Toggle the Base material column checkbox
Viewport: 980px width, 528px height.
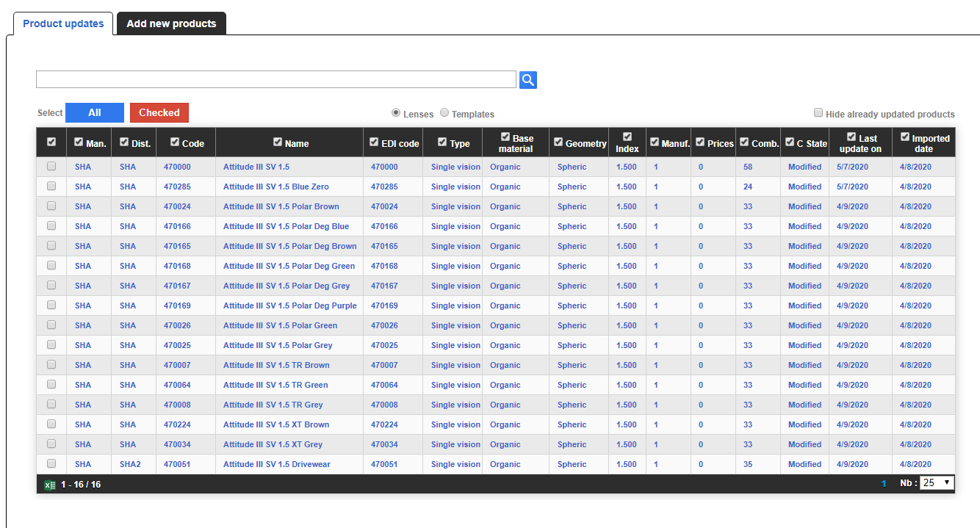[505, 137]
